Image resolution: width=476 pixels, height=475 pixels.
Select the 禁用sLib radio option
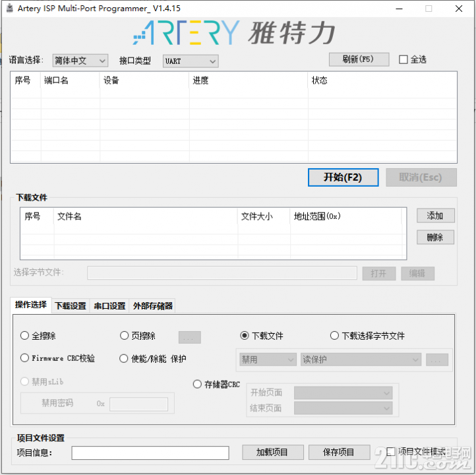point(24,381)
